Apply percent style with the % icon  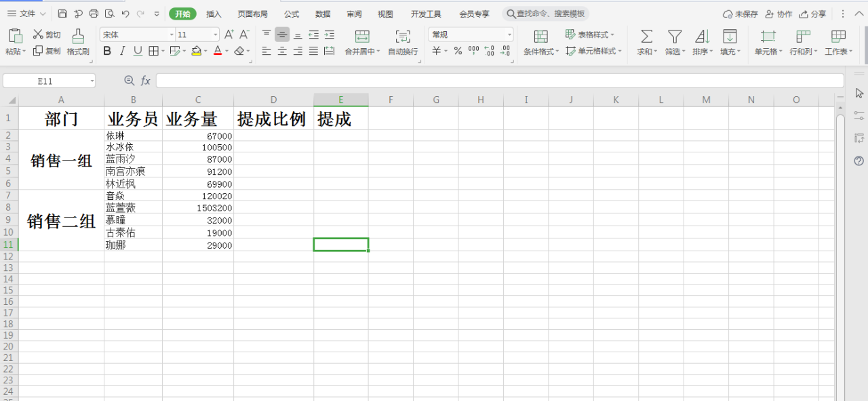pyautogui.click(x=458, y=51)
